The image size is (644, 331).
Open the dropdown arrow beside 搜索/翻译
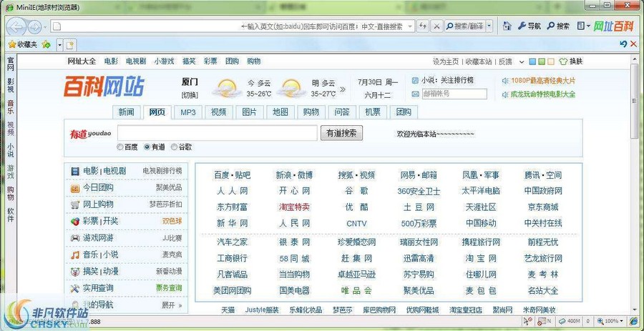click(x=489, y=26)
